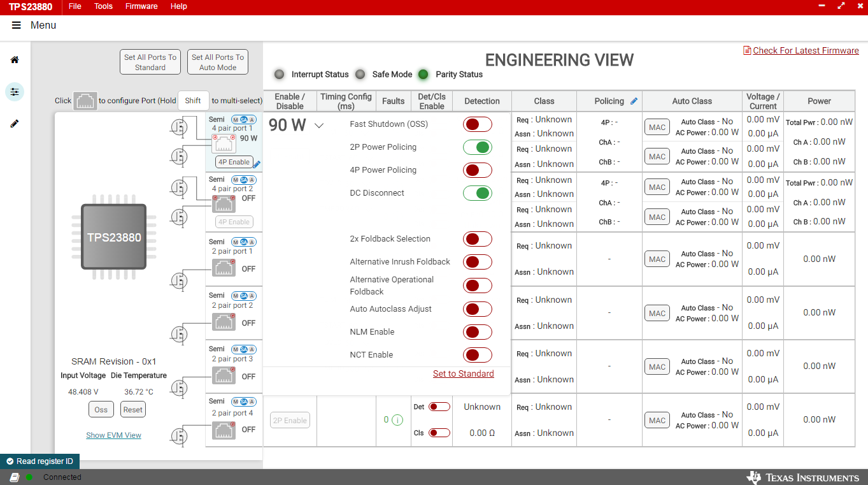Open the log book icon in status bar
Image resolution: width=868 pixels, height=485 pixels.
point(15,477)
